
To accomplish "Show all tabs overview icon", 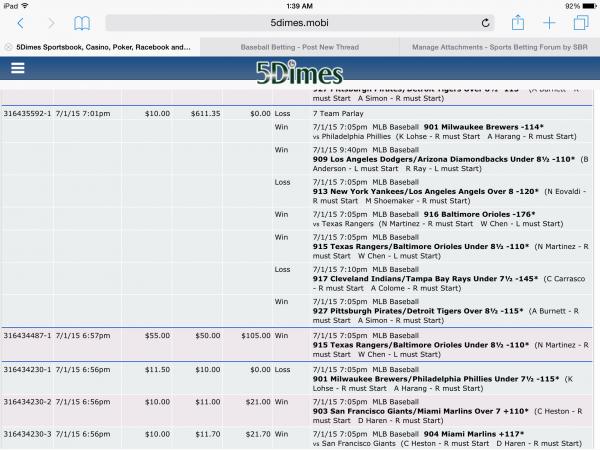I will click(579, 23).
